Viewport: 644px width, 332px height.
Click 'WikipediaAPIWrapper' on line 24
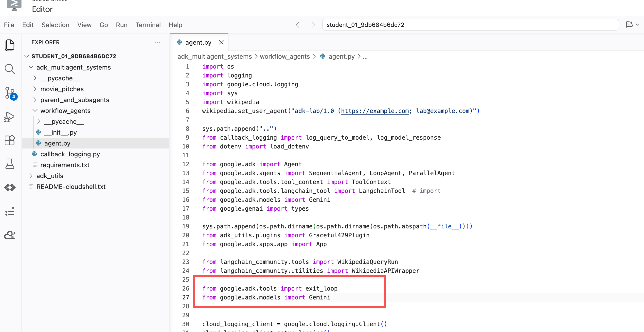[x=386, y=271]
